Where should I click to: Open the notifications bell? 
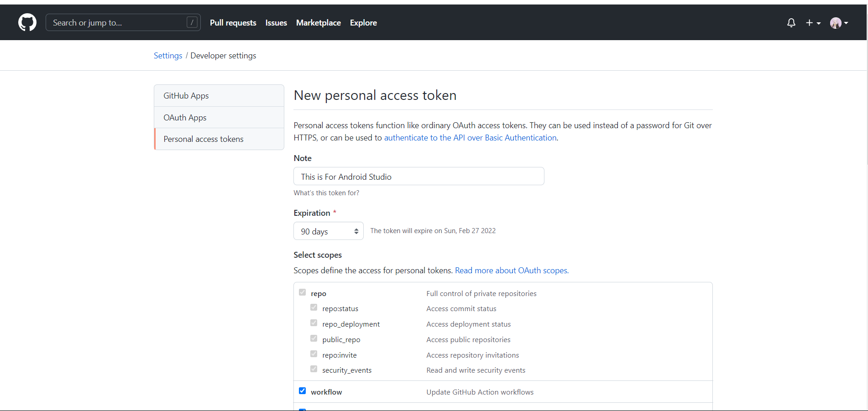click(x=791, y=22)
